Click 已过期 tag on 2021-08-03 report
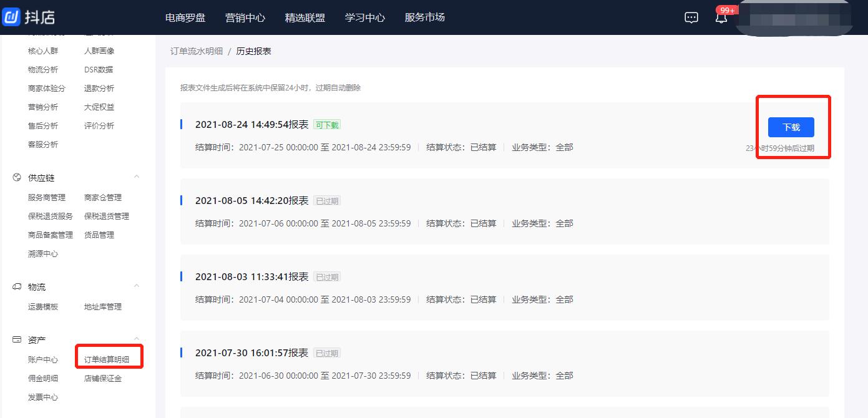This screenshot has height=418, width=868. pyautogui.click(x=327, y=277)
